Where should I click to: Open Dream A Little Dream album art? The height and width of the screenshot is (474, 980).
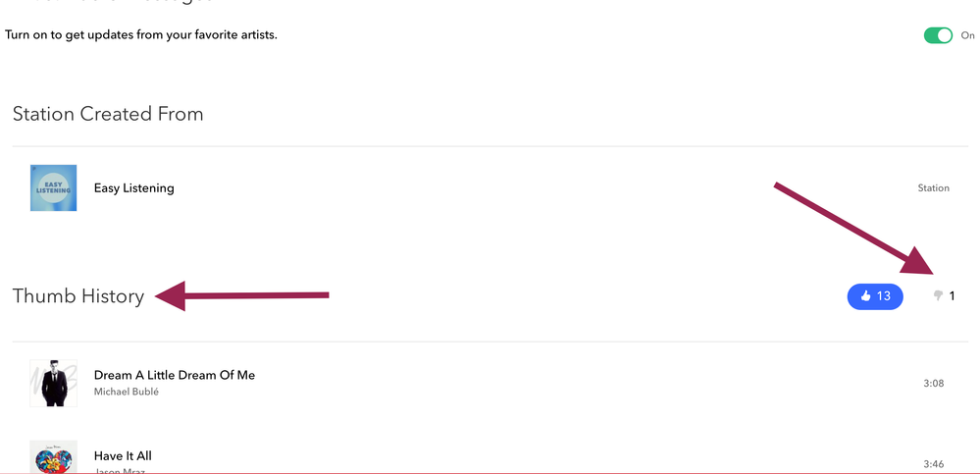point(53,383)
